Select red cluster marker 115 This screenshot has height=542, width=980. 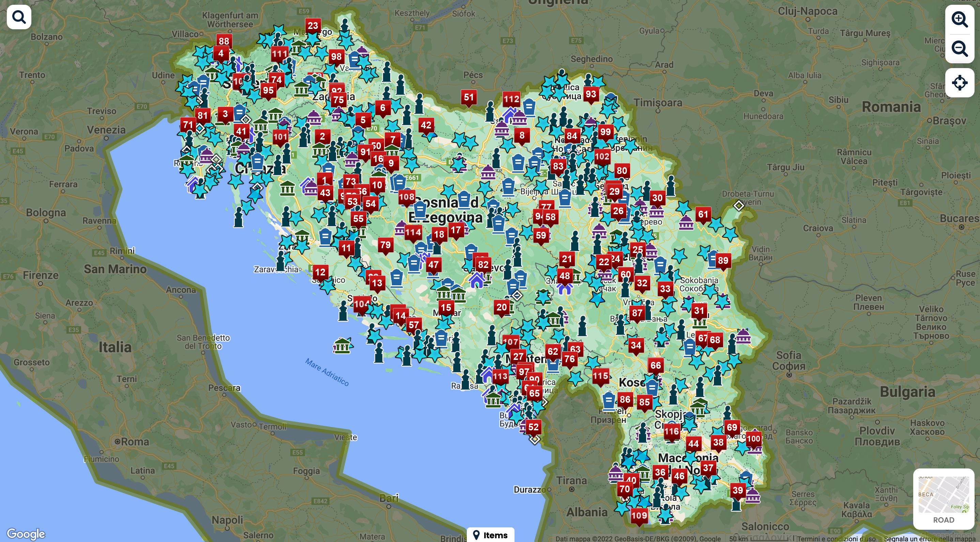click(600, 377)
